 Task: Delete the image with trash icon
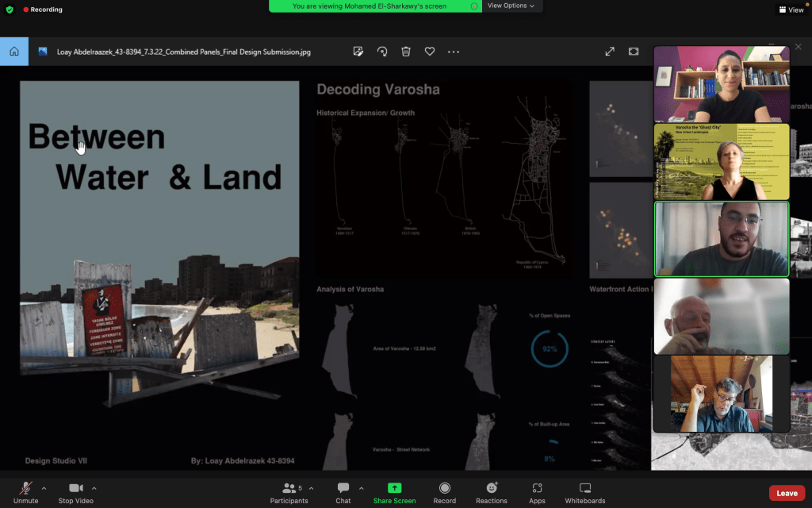[x=406, y=52]
